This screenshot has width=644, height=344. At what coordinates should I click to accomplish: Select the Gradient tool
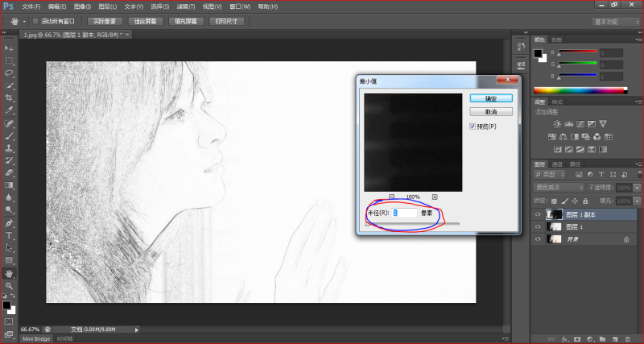(10, 184)
